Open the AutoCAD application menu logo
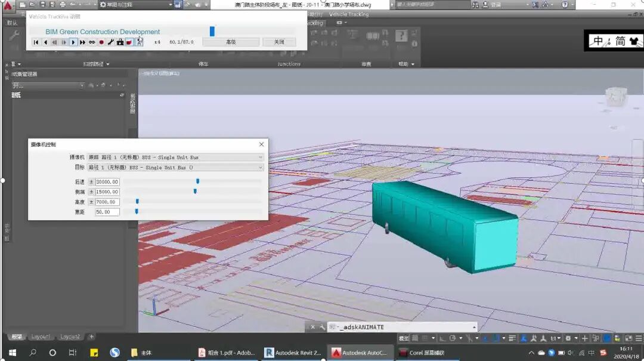The width and height of the screenshot is (644, 361). [x=8, y=5]
